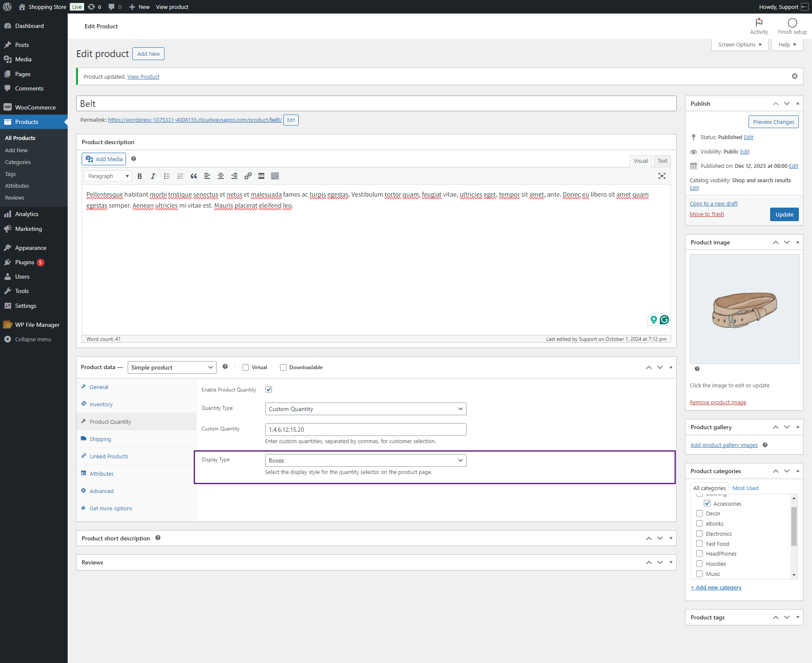Image resolution: width=812 pixels, height=663 pixels.
Task: Click the Italic formatting icon
Action: pos(153,176)
